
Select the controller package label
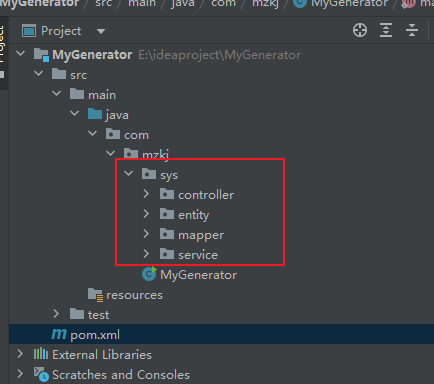206,195
